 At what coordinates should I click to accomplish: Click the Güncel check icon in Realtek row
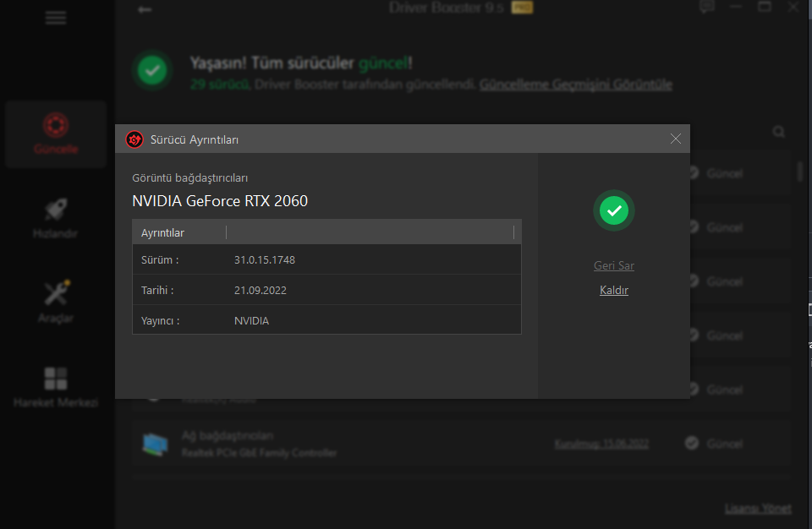(x=692, y=443)
